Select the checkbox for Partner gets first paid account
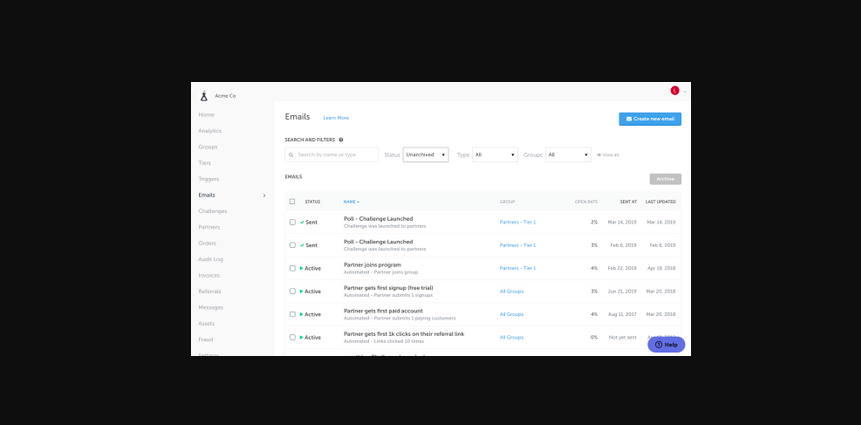This screenshot has width=861, height=425. (292, 314)
